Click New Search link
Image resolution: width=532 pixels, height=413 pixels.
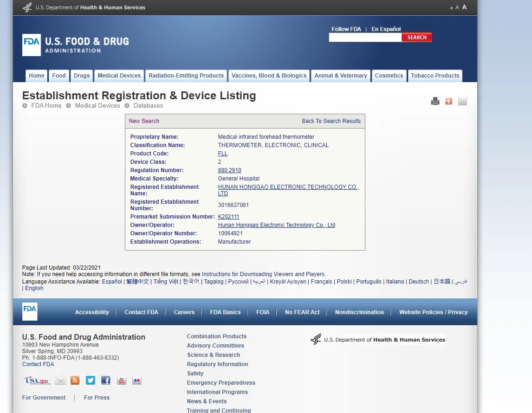[x=144, y=121]
